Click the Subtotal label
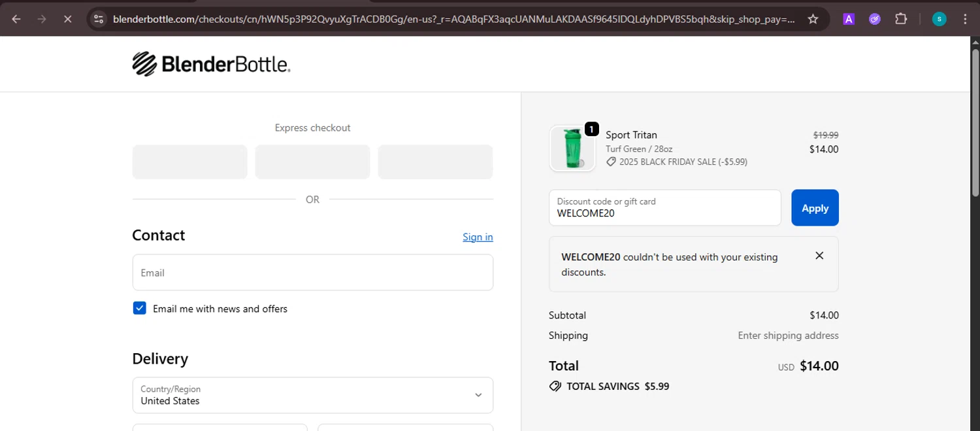The image size is (980, 431). pos(567,315)
